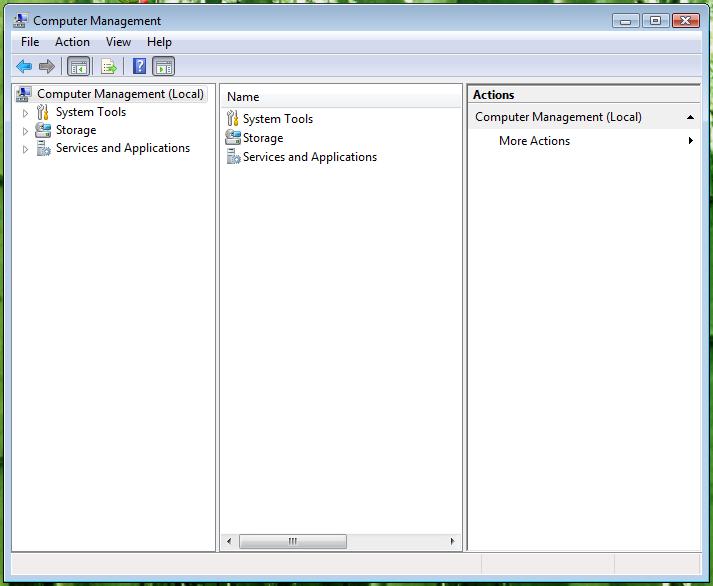Image resolution: width=713 pixels, height=586 pixels.
Task: Expand Services and Applications tree node
Action: pos(25,149)
